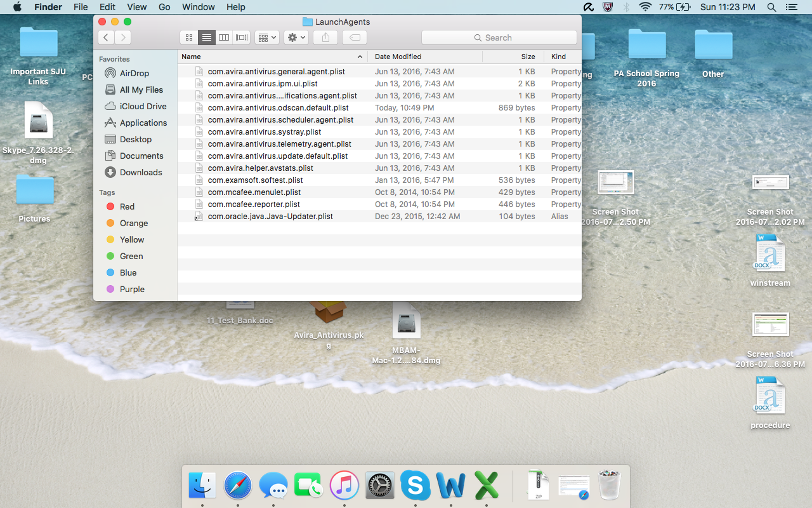Open Spotlight search in the menu bar
812x508 pixels.
pos(771,7)
